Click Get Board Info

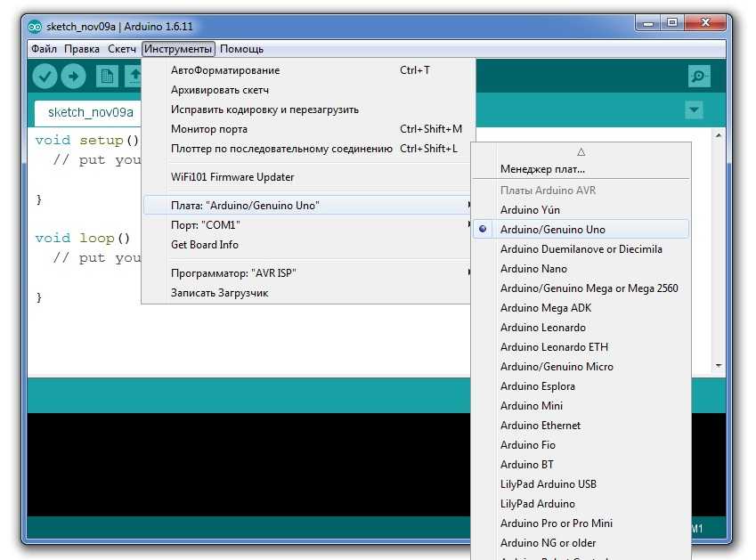[205, 245]
